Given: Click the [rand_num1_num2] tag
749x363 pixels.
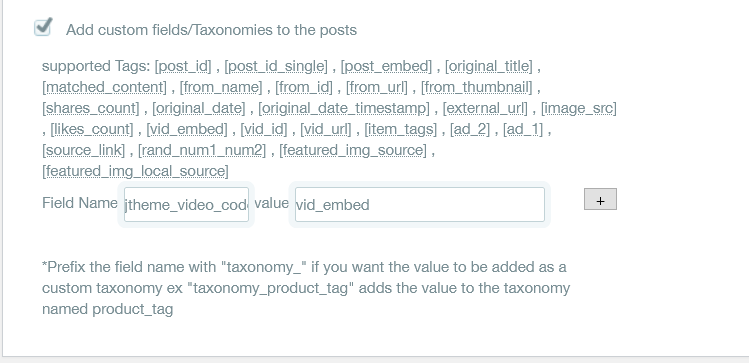Looking at the screenshot, I should click(x=202, y=150).
